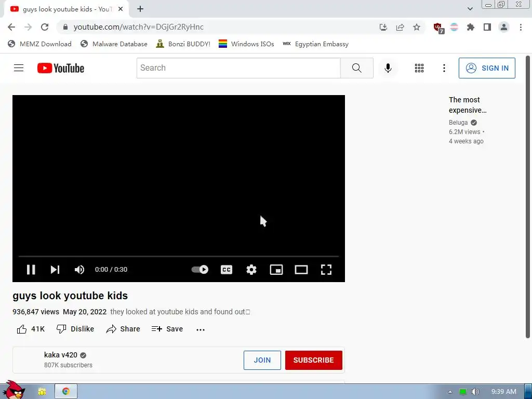Screen dimensions: 532x399
Task: Click the Dislike button
Action: 75,329
